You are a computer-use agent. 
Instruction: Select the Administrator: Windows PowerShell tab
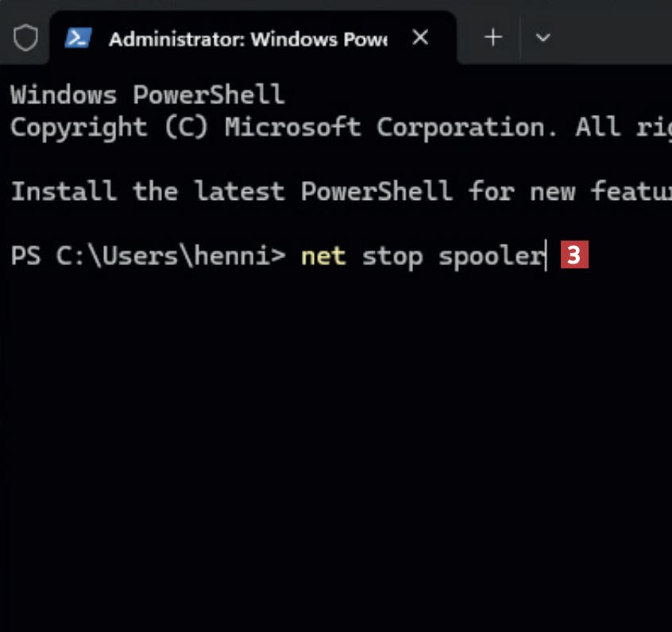coord(246,38)
